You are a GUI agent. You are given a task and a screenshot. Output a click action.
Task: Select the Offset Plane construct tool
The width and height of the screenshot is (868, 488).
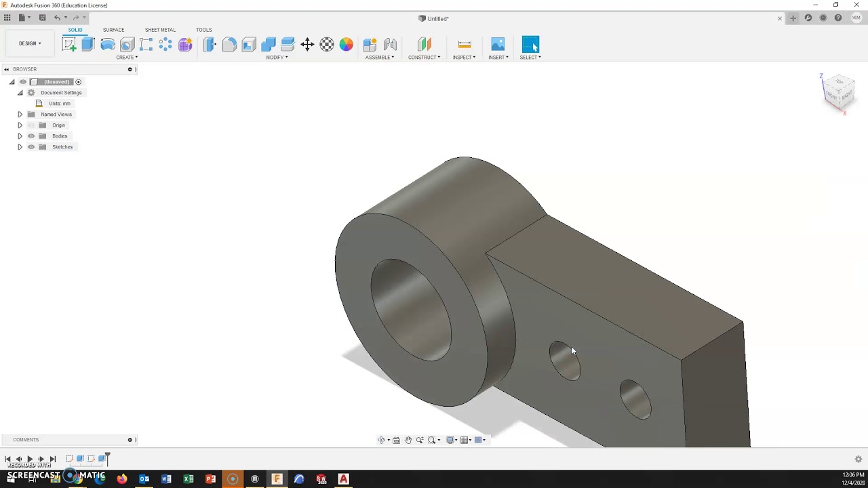click(424, 45)
